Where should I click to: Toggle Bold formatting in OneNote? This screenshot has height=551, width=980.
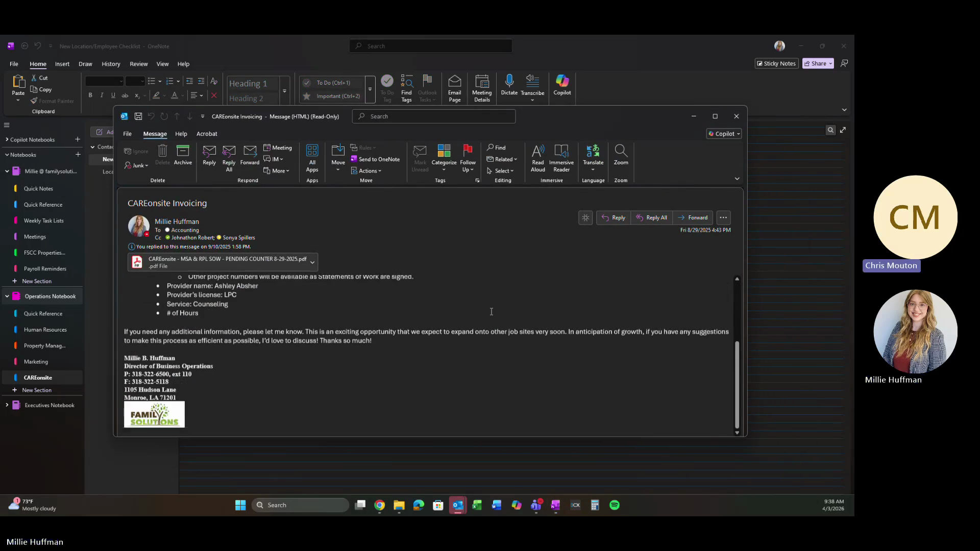pyautogui.click(x=90, y=95)
